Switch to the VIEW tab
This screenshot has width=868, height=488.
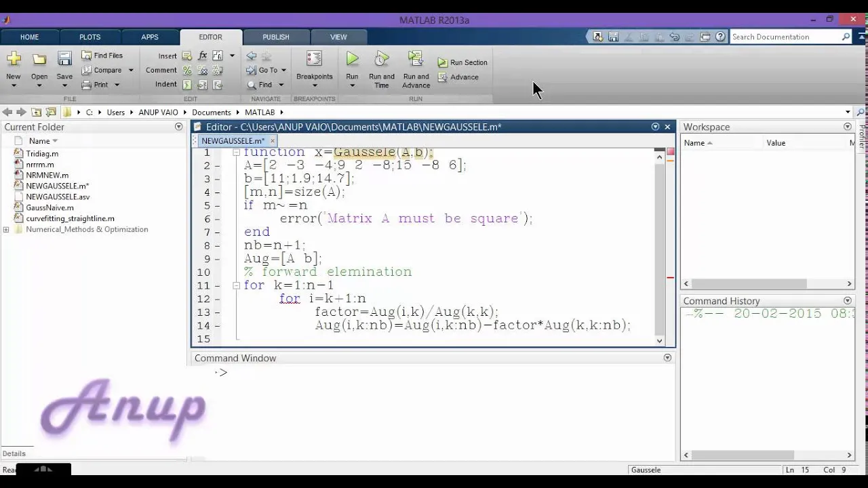(338, 37)
